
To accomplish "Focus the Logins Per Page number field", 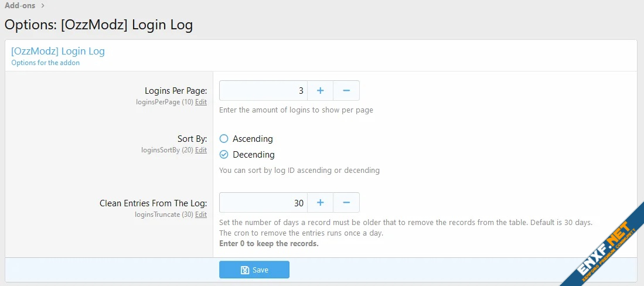I will point(263,91).
